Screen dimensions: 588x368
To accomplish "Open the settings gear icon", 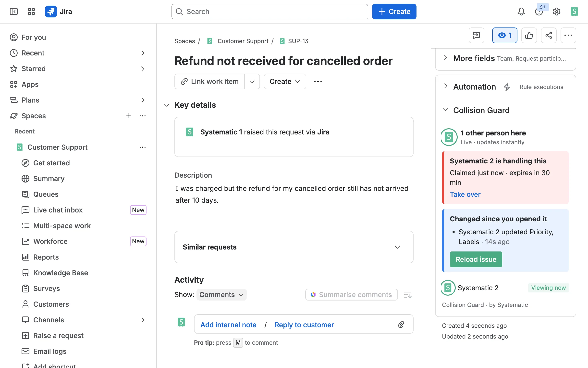I will [x=557, y=12].
